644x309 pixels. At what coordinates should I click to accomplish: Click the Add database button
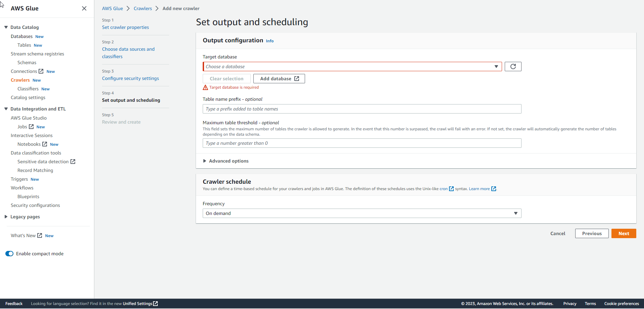pyautogui.click(x=279, y=79)
